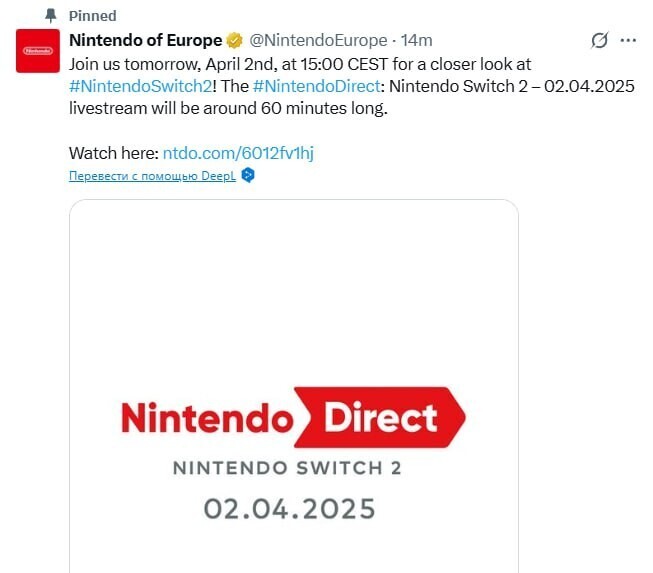
Task: Click the gold verified badge
Action: 234,41
